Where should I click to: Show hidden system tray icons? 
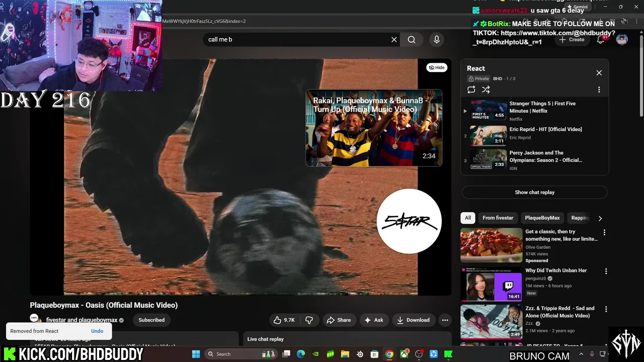tap(581, 354)
